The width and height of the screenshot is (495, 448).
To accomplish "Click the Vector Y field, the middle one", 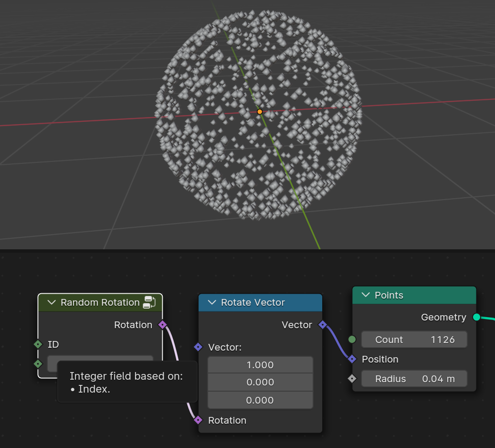I will tap(260, 382).
